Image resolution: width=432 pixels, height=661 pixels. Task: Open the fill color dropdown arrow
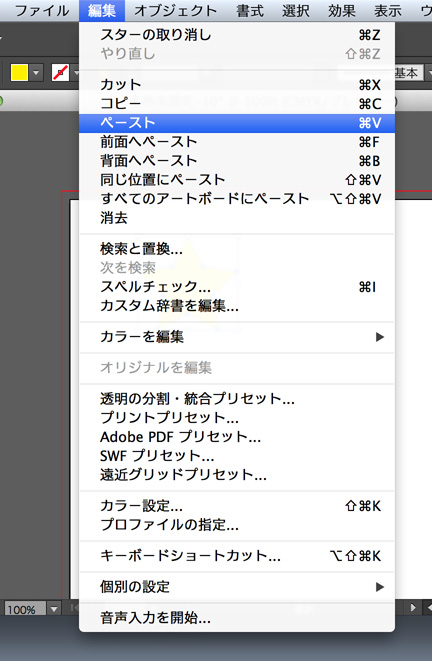(36, 73)
